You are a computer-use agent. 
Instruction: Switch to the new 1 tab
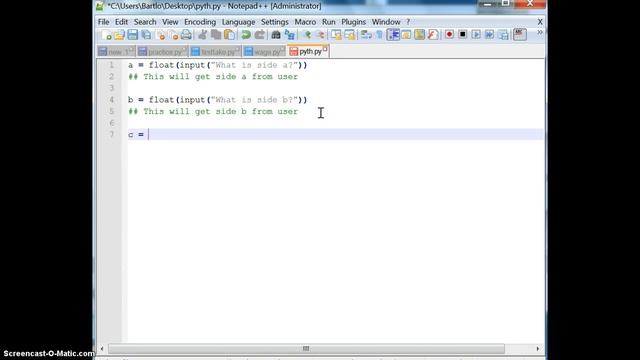116,52
